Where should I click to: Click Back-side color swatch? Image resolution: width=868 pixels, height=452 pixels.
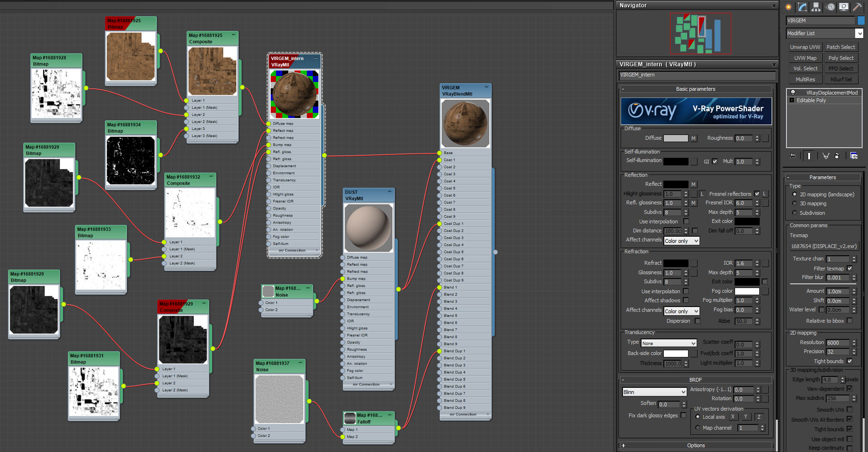click(x=676, y=354)
